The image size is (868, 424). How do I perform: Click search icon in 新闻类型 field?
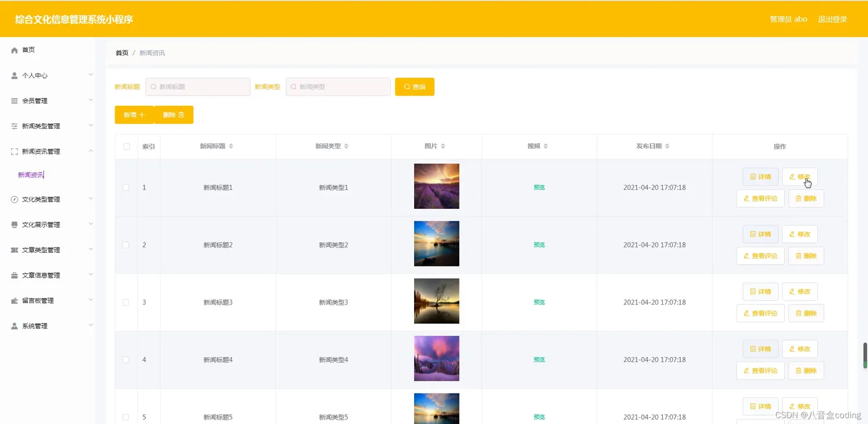294,87
